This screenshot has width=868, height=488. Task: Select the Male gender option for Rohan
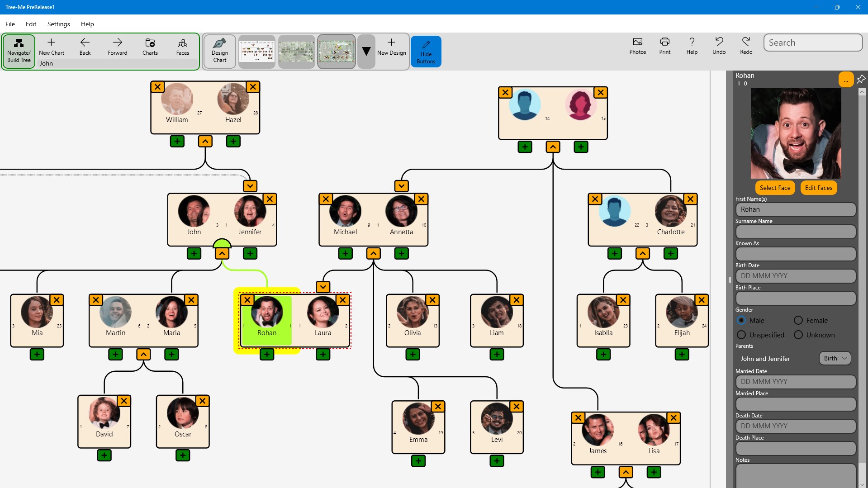741,320
